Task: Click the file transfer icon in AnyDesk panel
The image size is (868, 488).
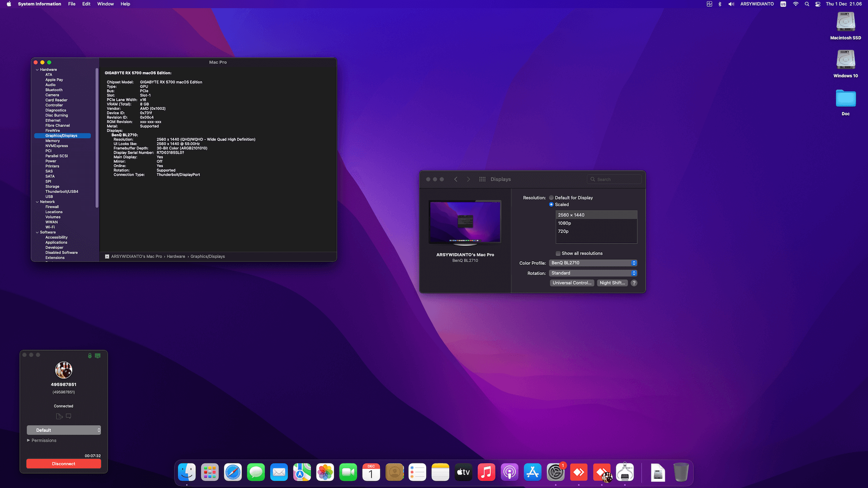Action: point(59,416)
